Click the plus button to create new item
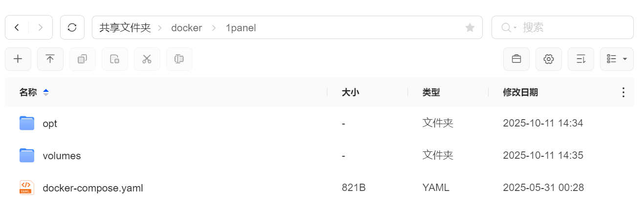The width and height of the screenshot is (644, 211). (18, 59)
